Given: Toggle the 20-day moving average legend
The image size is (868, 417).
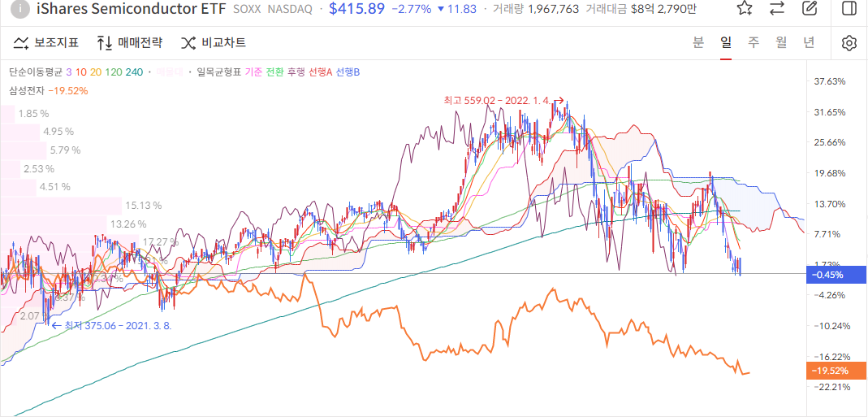Looking at the screenshot, I should tap(95, 72).
